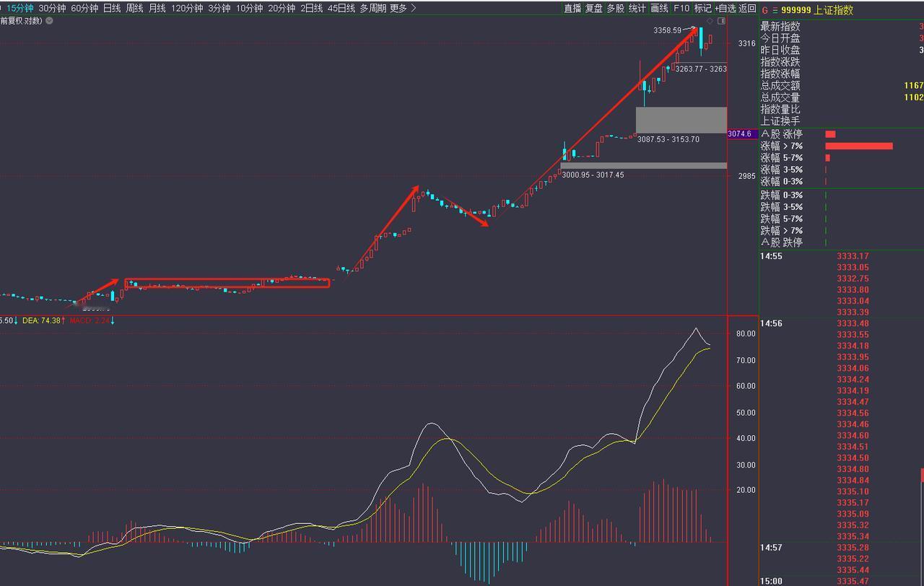The image size is (924, 586).
Task: Click the 今日开盘 row label
Action: point(780,38)
